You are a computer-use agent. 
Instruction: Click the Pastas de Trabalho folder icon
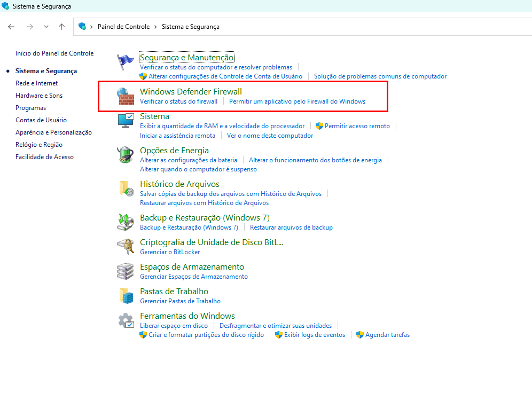point(126,295)
